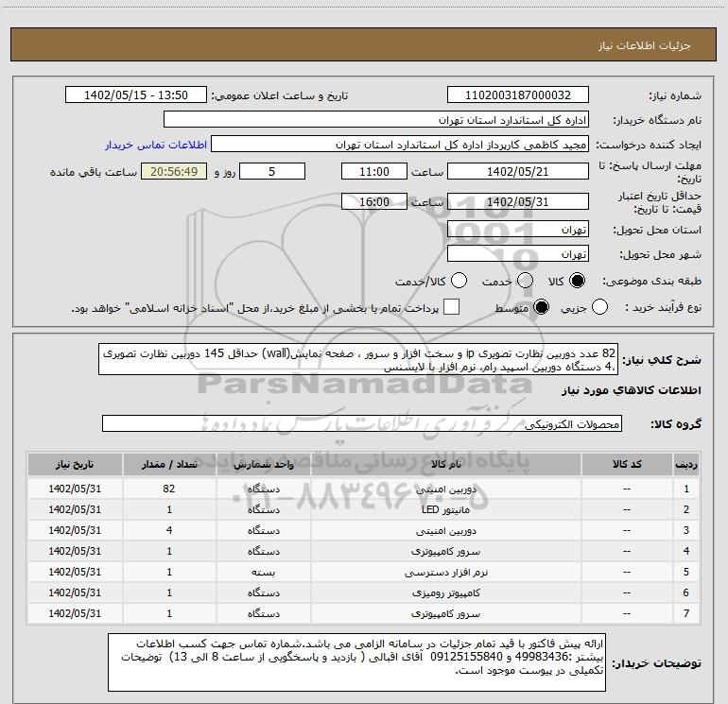Click the price validity time 16:00
Viewport: 728px width, 704px height.
click(x=374, y=202)
